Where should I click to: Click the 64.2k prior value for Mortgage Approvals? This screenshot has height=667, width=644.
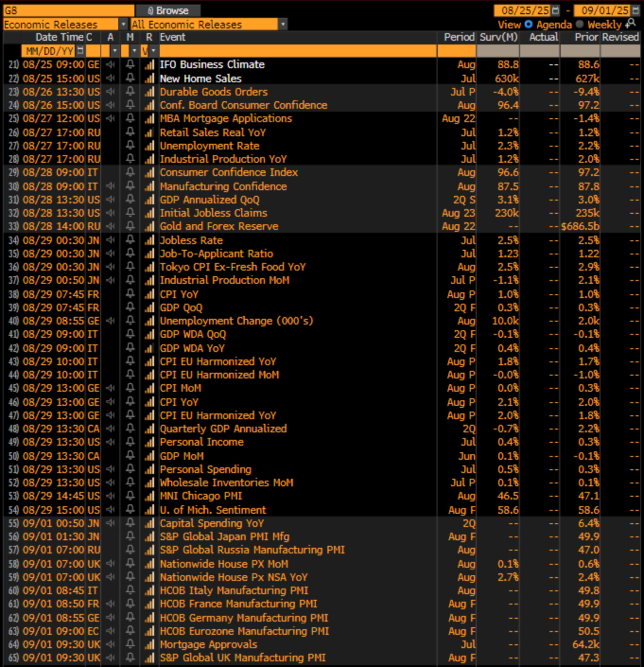(x=586, y=644)
